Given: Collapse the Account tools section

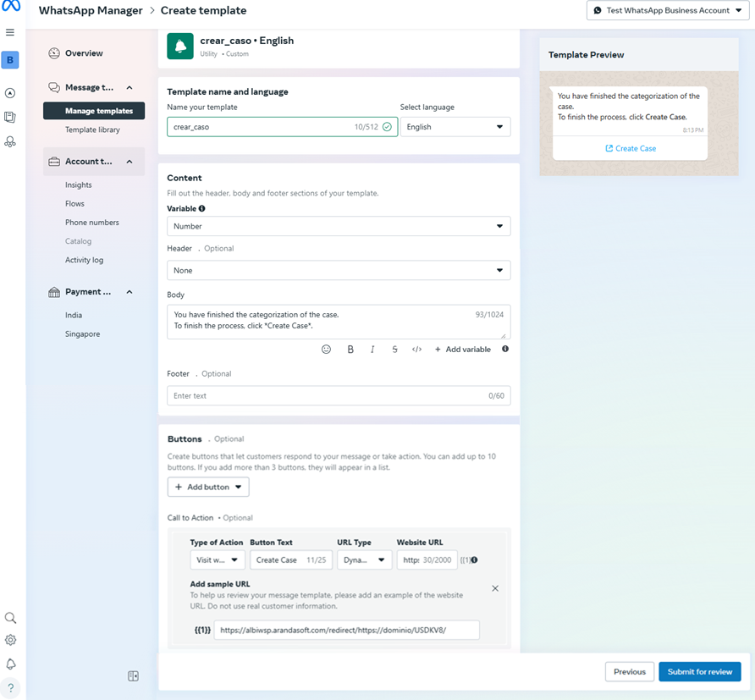Looking at the screenshot, I should (x=129, y=162).
